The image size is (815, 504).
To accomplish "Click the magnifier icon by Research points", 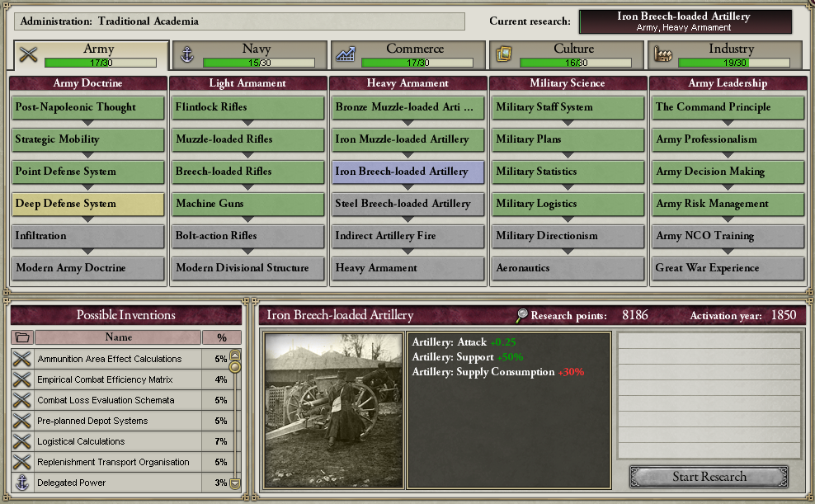I will pyautogui.click(x=521, y=315).
